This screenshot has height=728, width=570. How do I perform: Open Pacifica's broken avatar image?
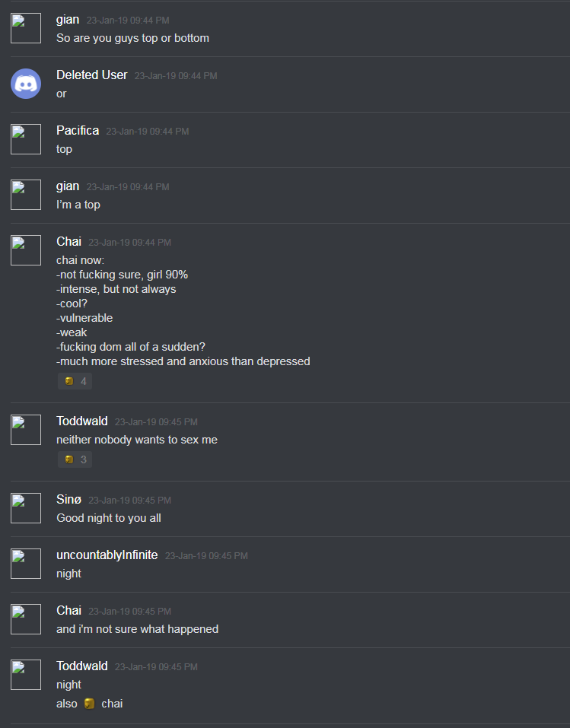(26, 139)
